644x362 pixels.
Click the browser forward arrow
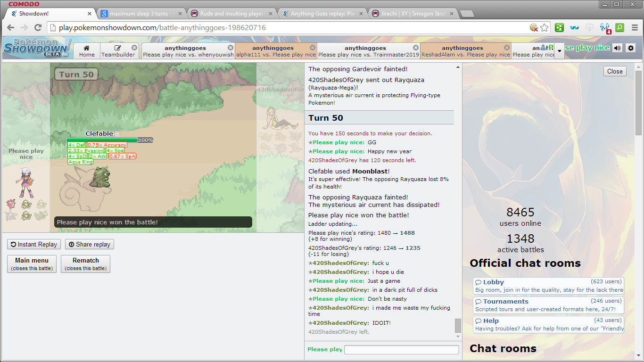click(24, 28)
